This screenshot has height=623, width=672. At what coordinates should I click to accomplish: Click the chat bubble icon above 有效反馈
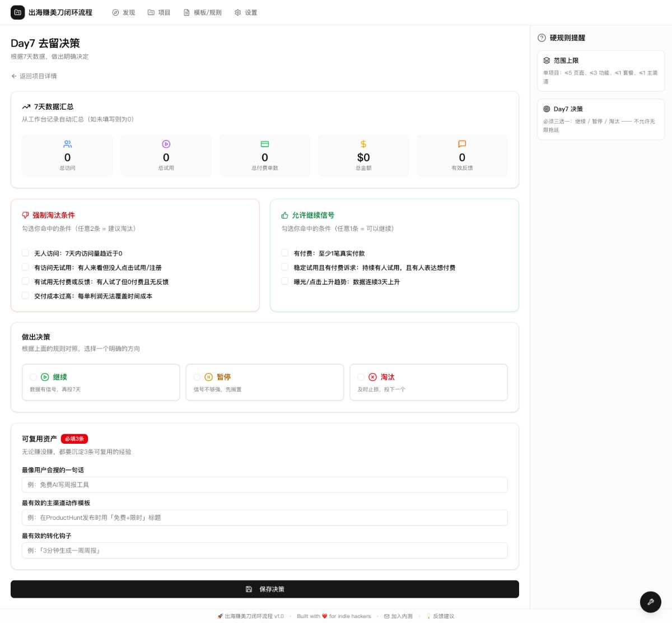click(x=461, y=144)
